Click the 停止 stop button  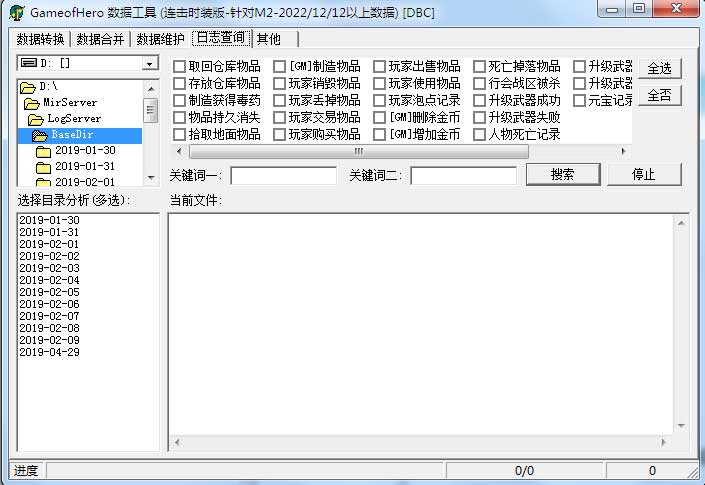tap(644, 174)
